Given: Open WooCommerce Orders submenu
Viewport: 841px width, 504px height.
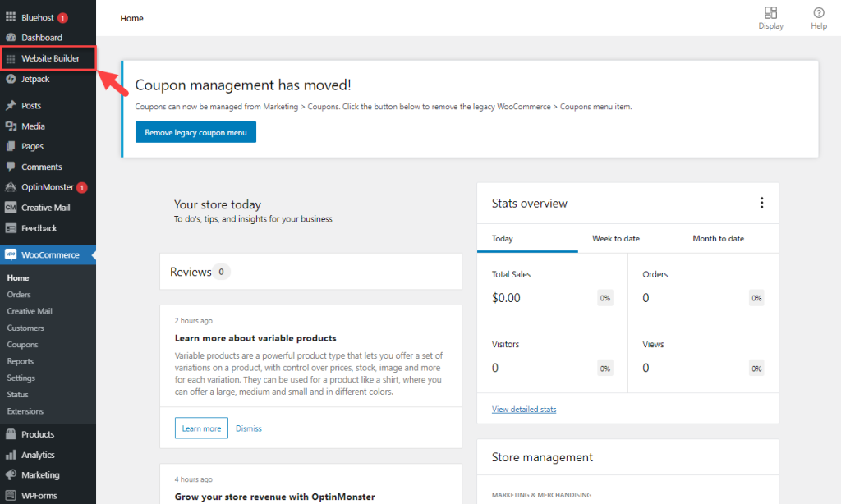Looking at the screenshot, I should (x=19, y=295).
